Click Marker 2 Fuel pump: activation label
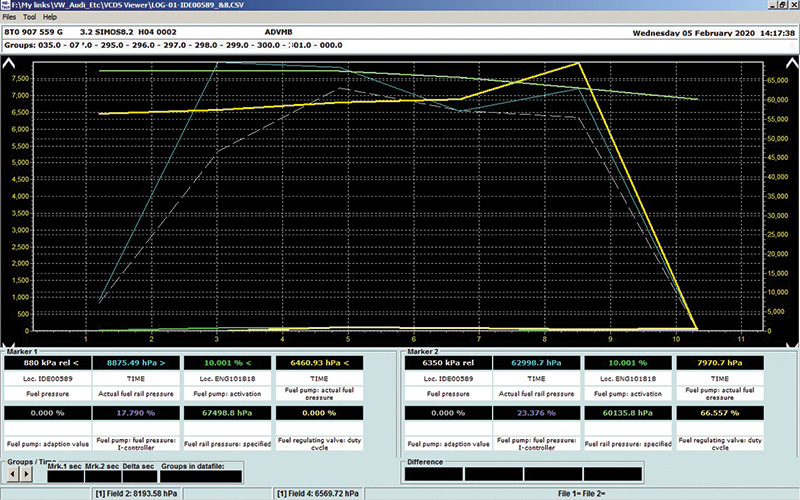This screenshot has height=500, width=800. click(628, 394)
